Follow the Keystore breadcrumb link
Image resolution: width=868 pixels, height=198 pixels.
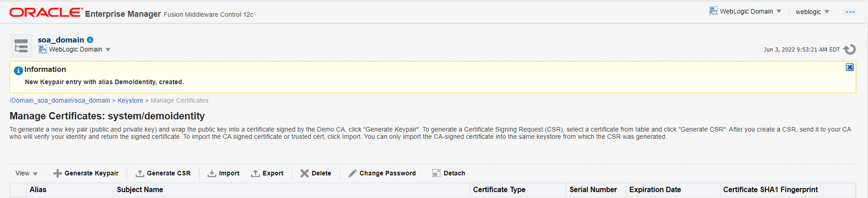pyautogui.click(x=130, y=100)
